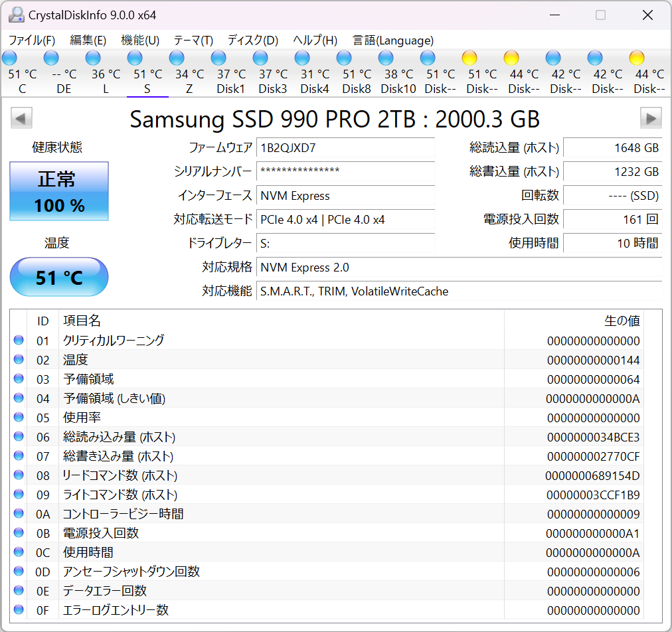Select the Z drive 34 °C disk icon
This screenshot has height=632, width=672.
pyautogui.click(x=177, y=58)
